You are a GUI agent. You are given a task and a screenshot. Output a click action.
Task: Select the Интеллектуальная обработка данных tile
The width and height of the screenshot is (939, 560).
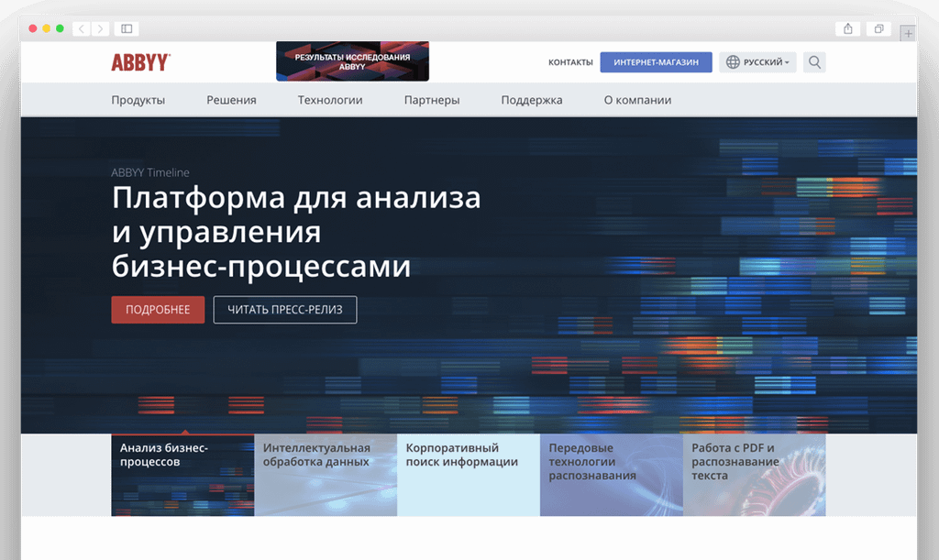pos(326,475)
